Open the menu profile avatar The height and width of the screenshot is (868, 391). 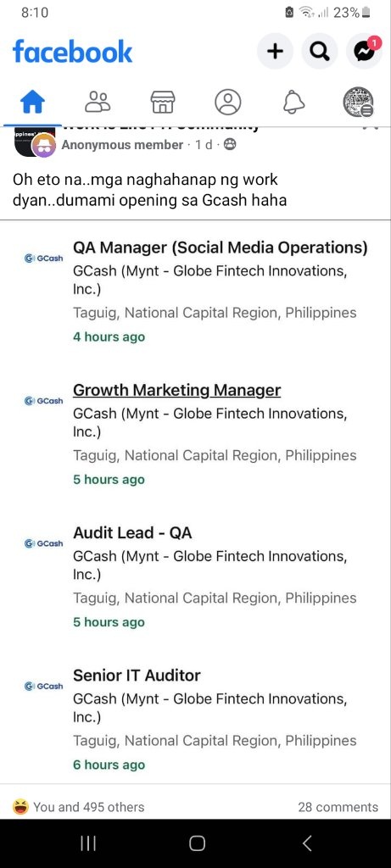click(358, 103)
